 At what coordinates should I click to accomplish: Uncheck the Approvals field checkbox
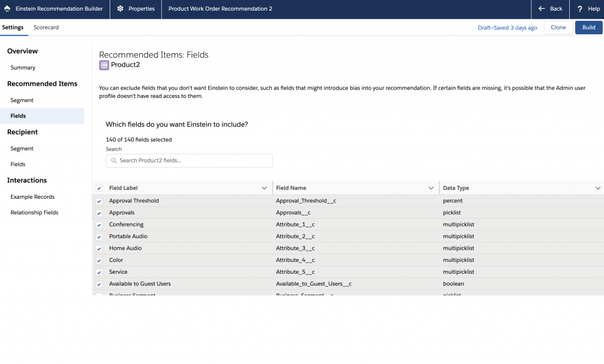(x=99, y=213)
